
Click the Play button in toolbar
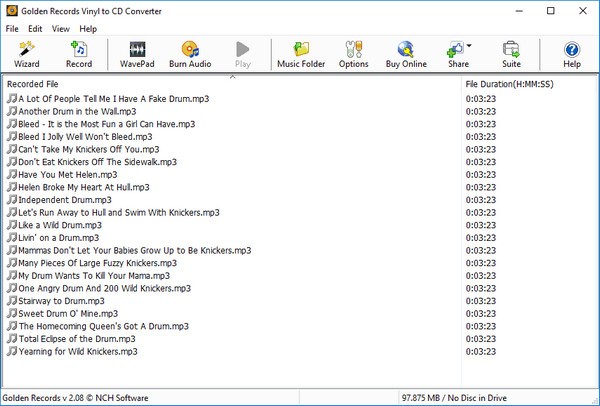coord(242,54)
